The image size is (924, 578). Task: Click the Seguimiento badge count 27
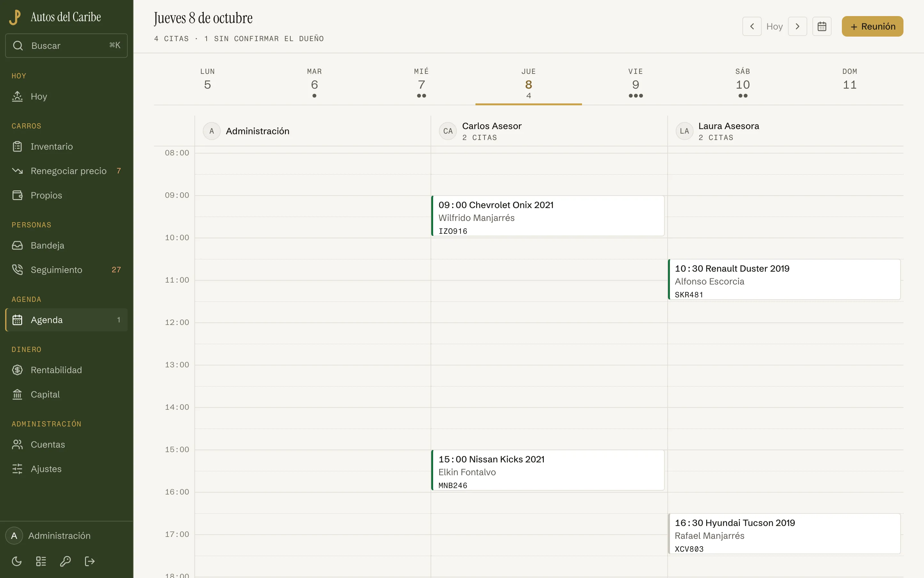pyautogui.click(x=116, y=270)
